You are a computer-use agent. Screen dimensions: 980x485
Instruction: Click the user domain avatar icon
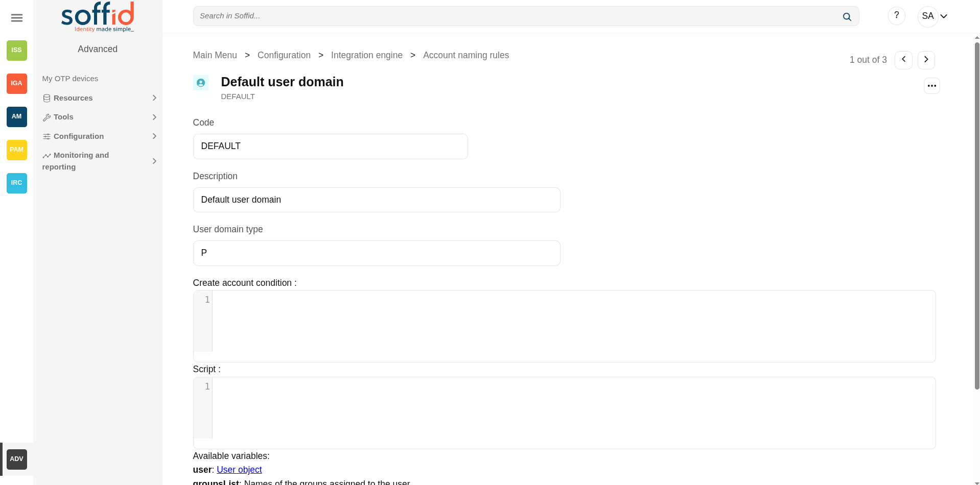click(201, 83)
